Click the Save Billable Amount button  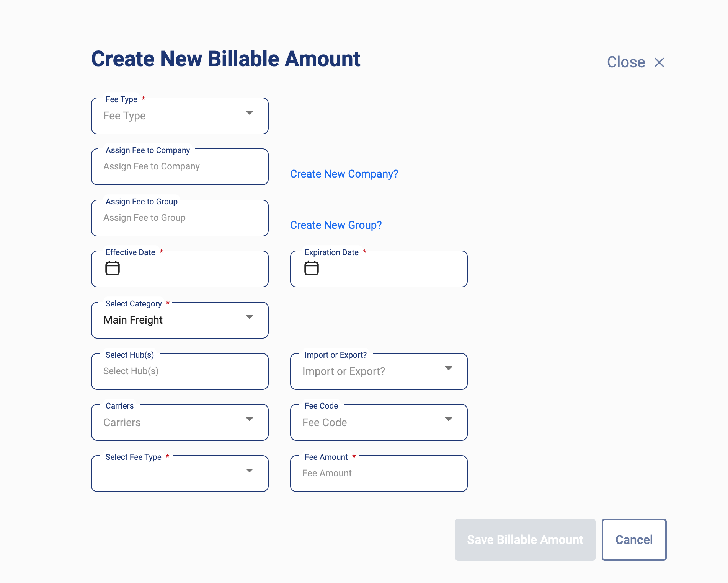point(525,540)
